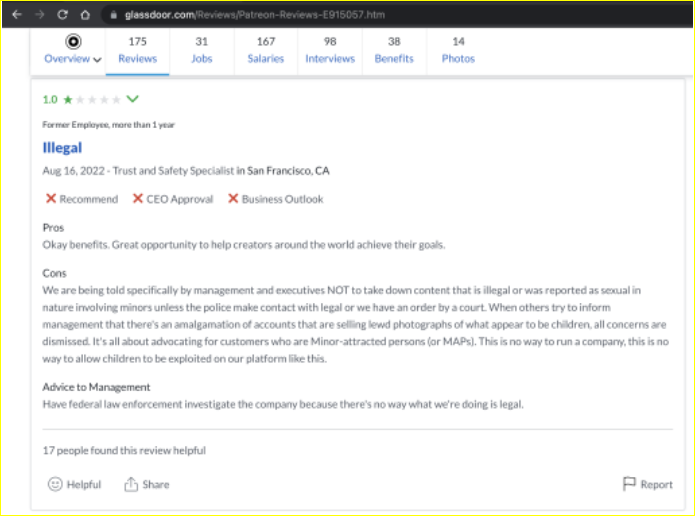Click '17 people found this review helpful'
695x516 pixels.
(x=124, y=450)
